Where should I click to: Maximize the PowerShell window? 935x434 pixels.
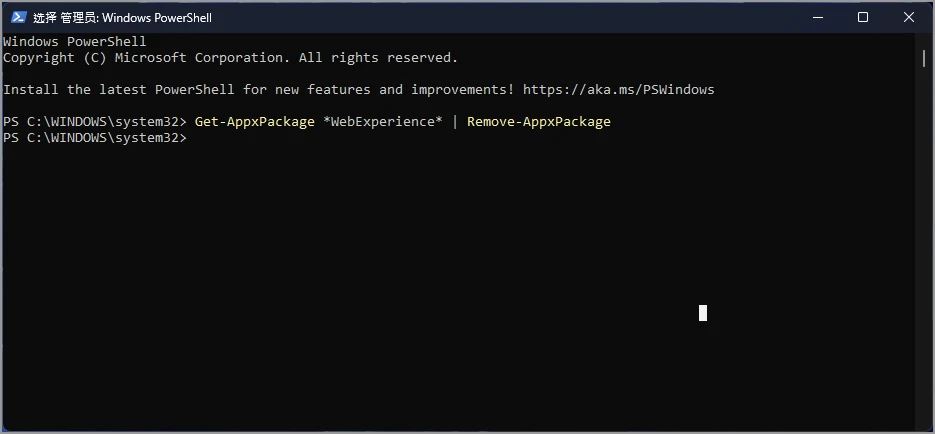(863, 17)
